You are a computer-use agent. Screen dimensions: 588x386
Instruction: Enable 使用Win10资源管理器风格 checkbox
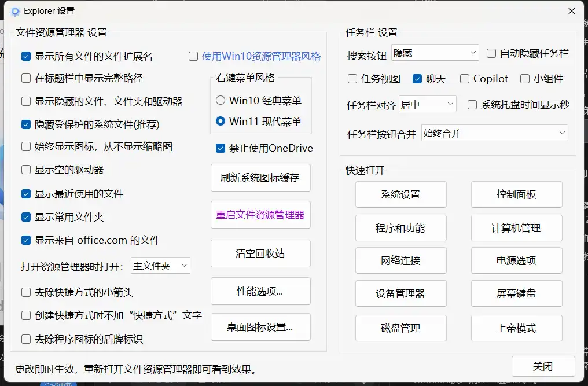(x=193, y=56)
